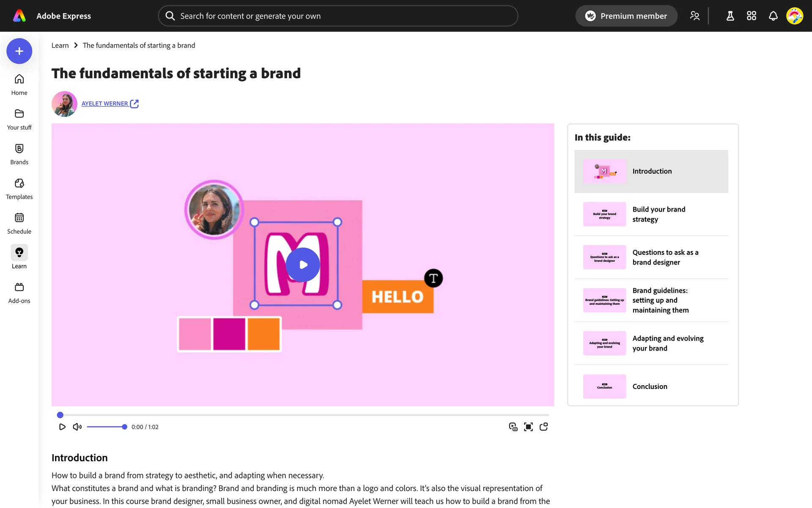
Task: Open the Adapting and evolving thumbnail
Action: pos(604,343)
